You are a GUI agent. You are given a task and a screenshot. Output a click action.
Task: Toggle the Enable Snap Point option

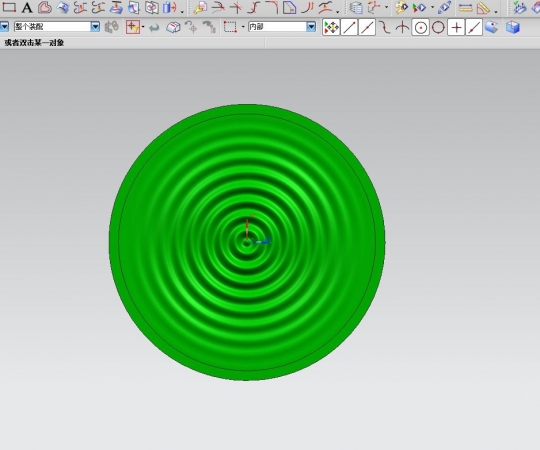point(331,27)
